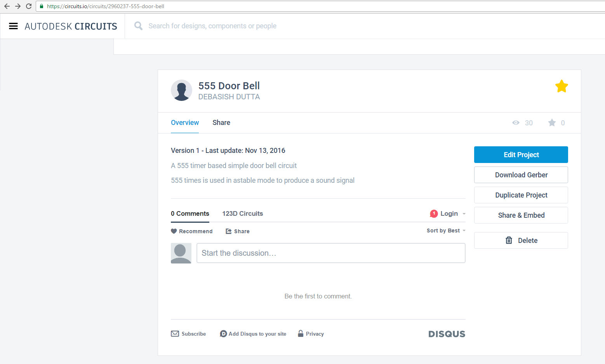The image size is (605, 364).
Task: Click the Edit Project button
Action: (521, 155)
